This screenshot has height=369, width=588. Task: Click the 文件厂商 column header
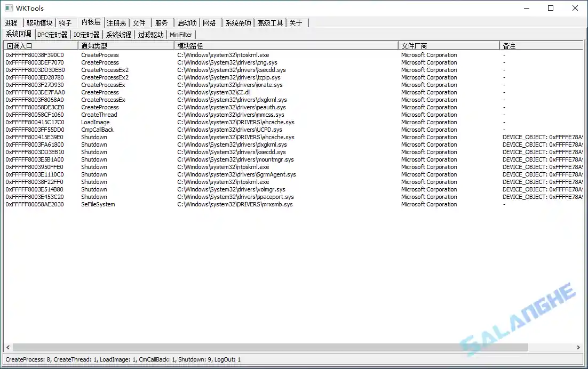pos(448,46)
